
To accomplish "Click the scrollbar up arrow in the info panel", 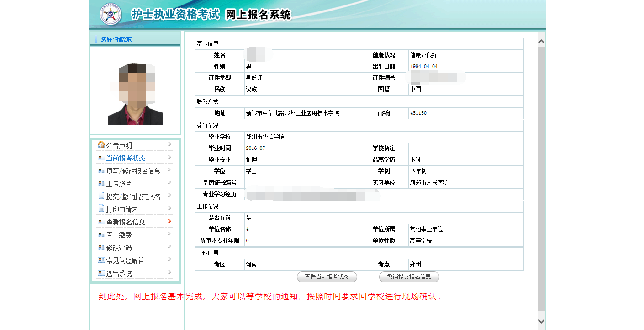I will [541, 42].
